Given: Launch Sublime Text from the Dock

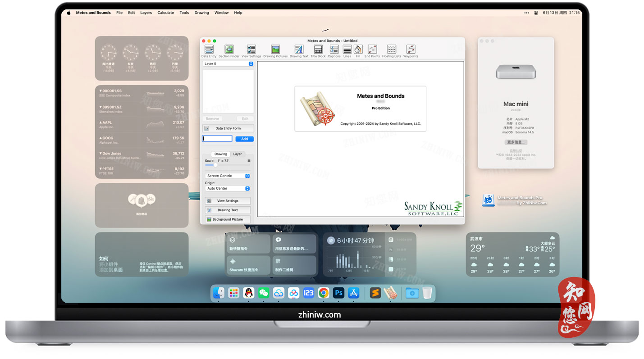Looking at the screenshot, I should (x=375, y=293).
